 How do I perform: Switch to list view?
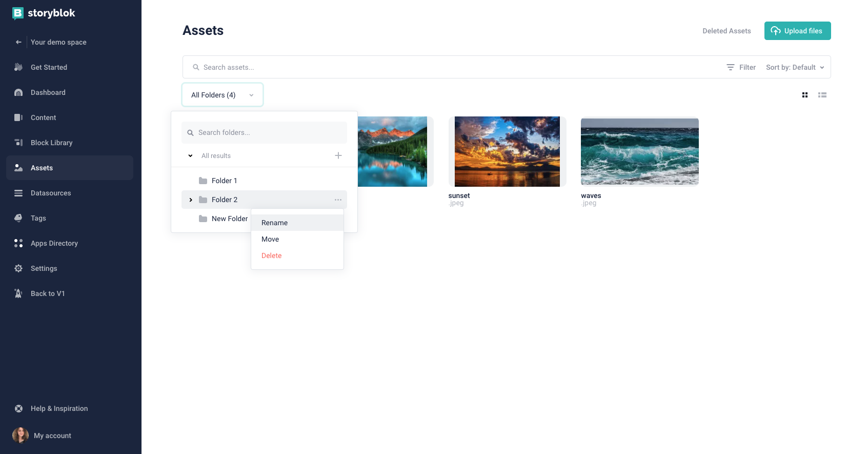(822, 95)
